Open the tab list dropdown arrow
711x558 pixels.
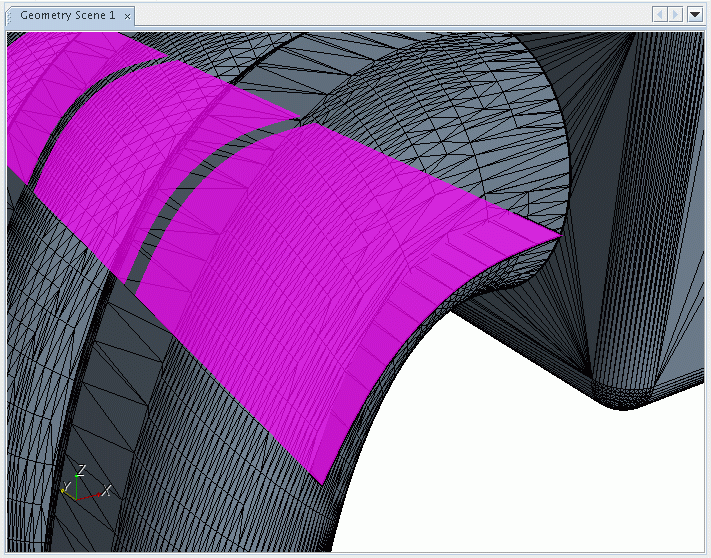[695, 14]
